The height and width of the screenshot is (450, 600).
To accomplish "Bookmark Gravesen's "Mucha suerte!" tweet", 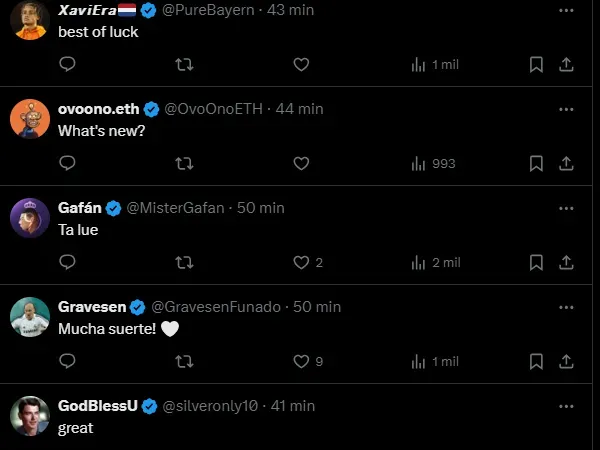I will tap(536, 361).
